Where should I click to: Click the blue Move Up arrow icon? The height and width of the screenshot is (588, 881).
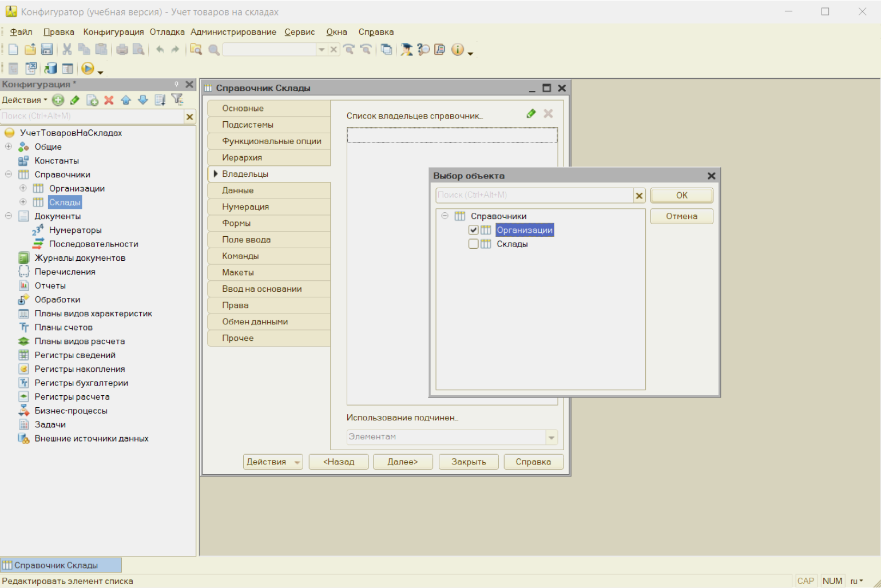pyautogui.click(x=126, y=100)
